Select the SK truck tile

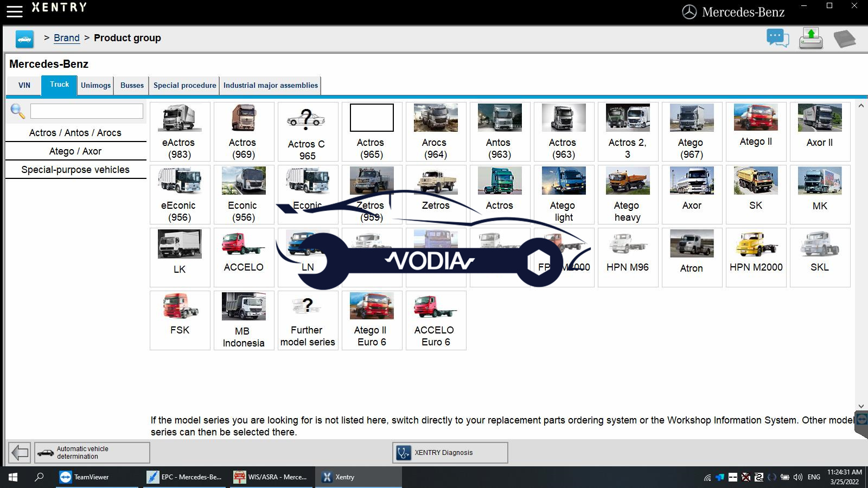click(x=756, y=195)
